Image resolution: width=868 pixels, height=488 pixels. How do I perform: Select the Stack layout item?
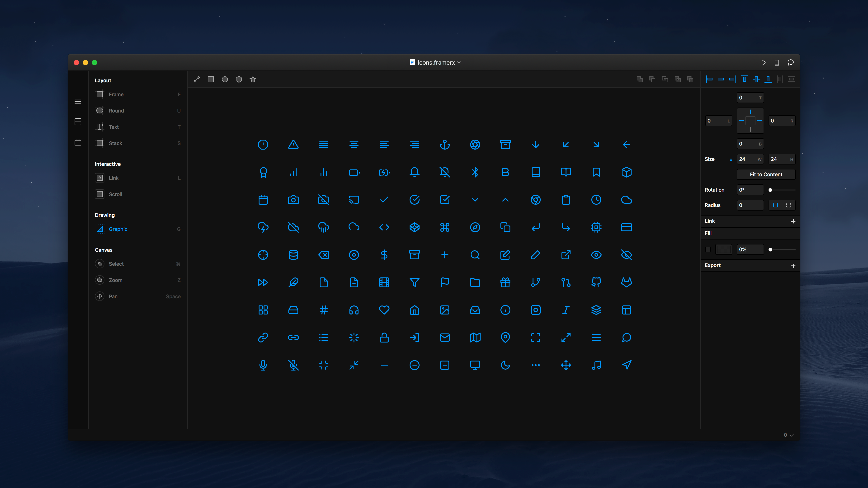point(115,143)
